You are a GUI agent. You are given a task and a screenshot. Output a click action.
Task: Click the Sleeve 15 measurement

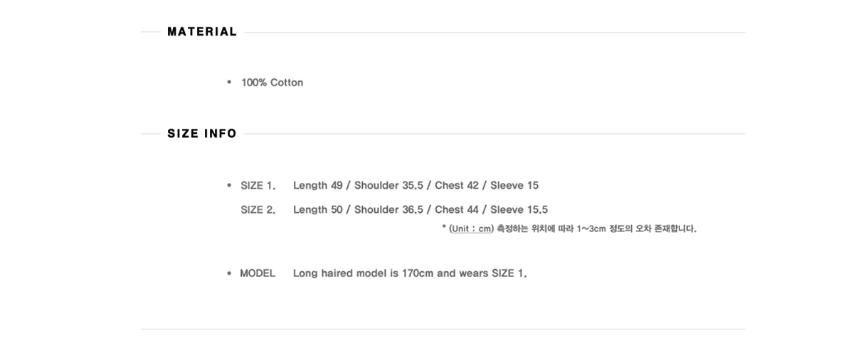point(514,185)
